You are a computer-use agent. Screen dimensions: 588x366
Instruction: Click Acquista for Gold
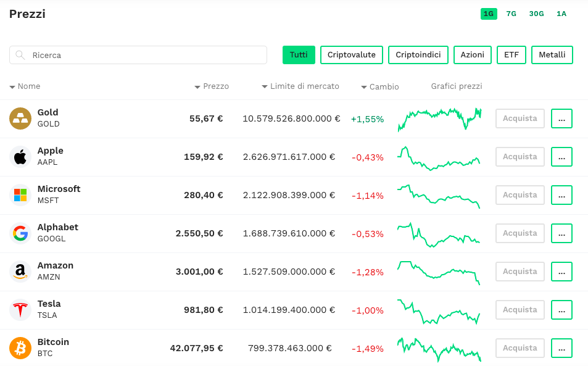(520, 119)
